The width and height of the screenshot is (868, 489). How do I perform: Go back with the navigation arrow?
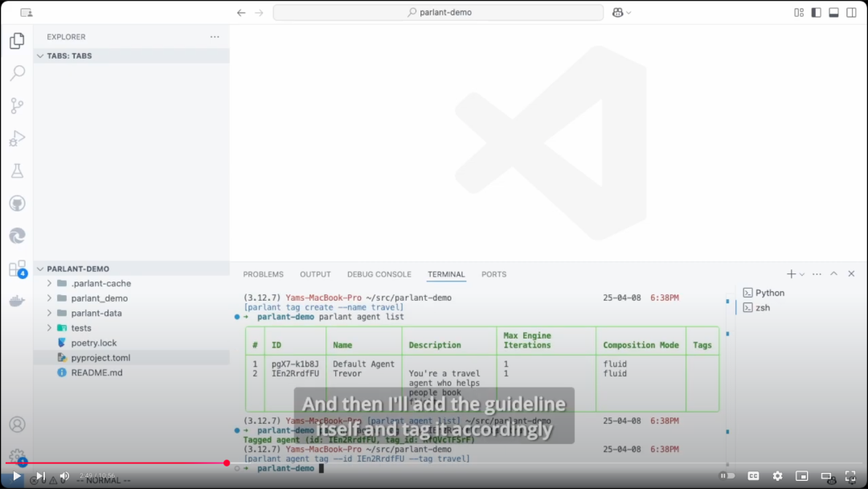point(241,12)
